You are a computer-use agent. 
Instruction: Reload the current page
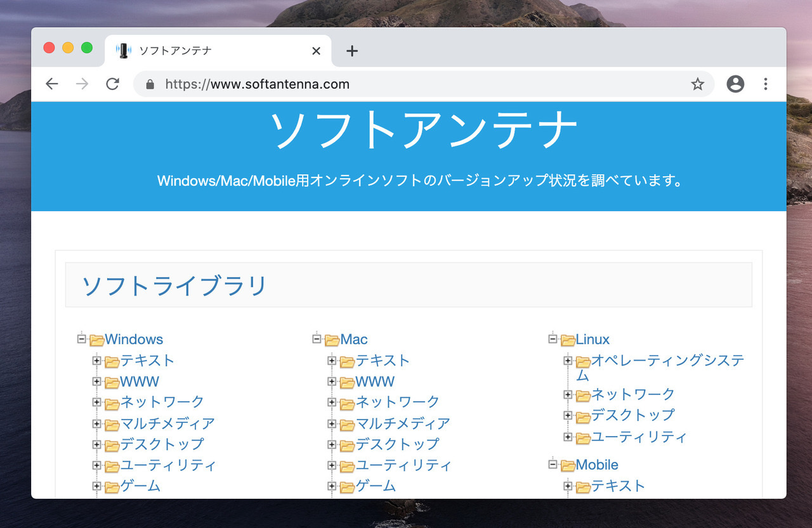pos(112,84)
